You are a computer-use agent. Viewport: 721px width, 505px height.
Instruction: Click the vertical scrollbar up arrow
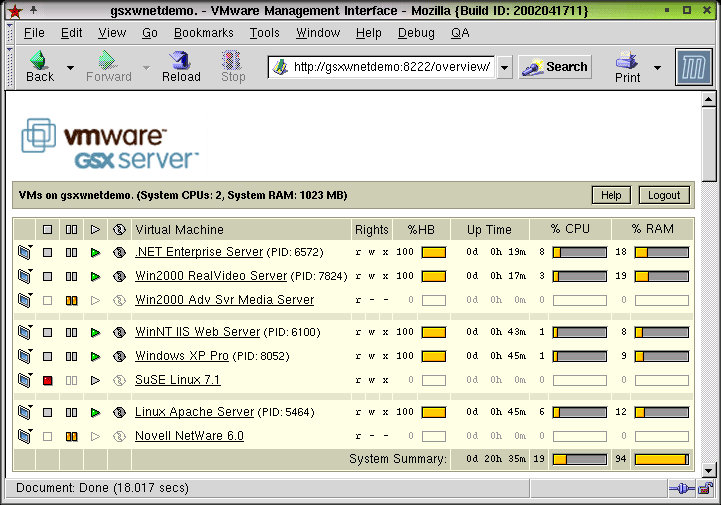(709, 99)
